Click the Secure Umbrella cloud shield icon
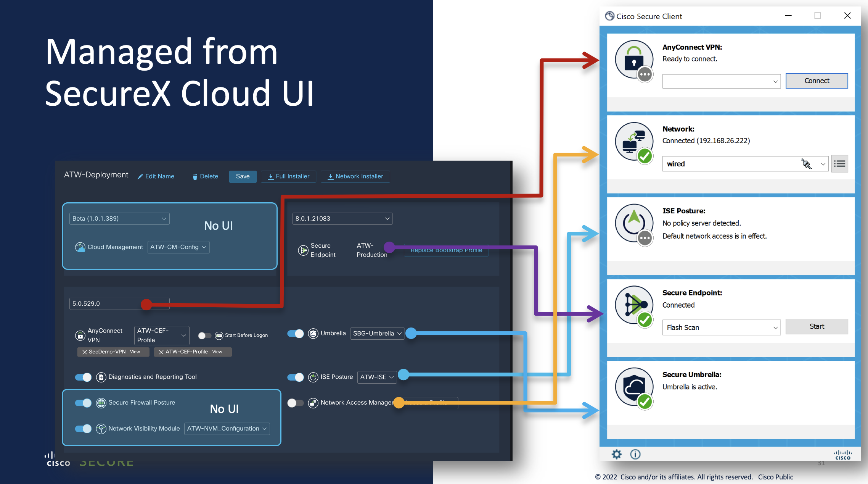Image resolution: width=868 pixels, height=484 pixels. pyautogui.click(x=634, y=387)
